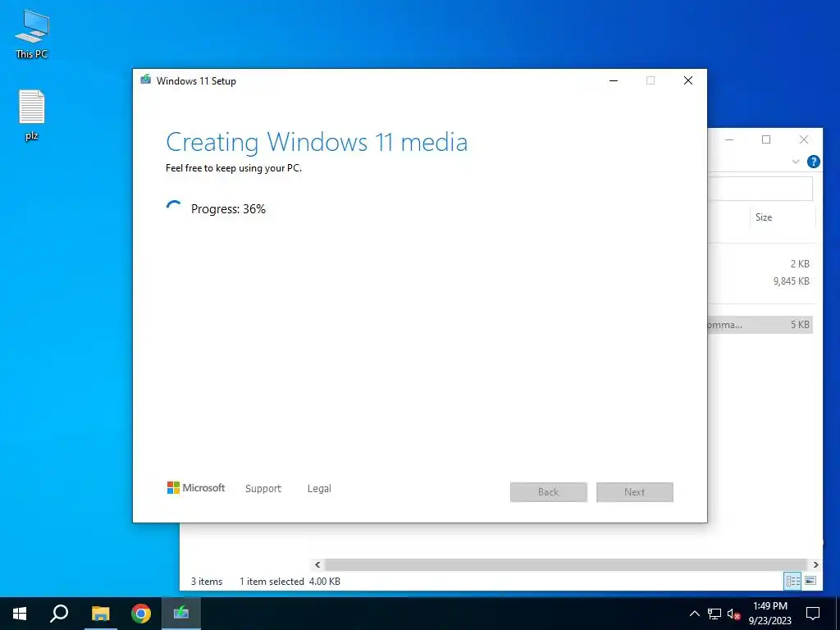Image resolution: width=840 pixels, height=630 pixels.
Task: Select the highlighted 5 KB file row
Action: tap(760, 325)
